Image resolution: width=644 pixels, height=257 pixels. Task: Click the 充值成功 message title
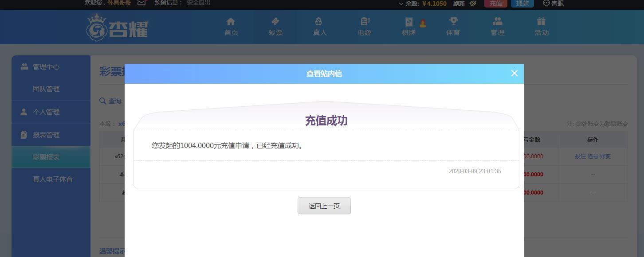tap(326, 121)
